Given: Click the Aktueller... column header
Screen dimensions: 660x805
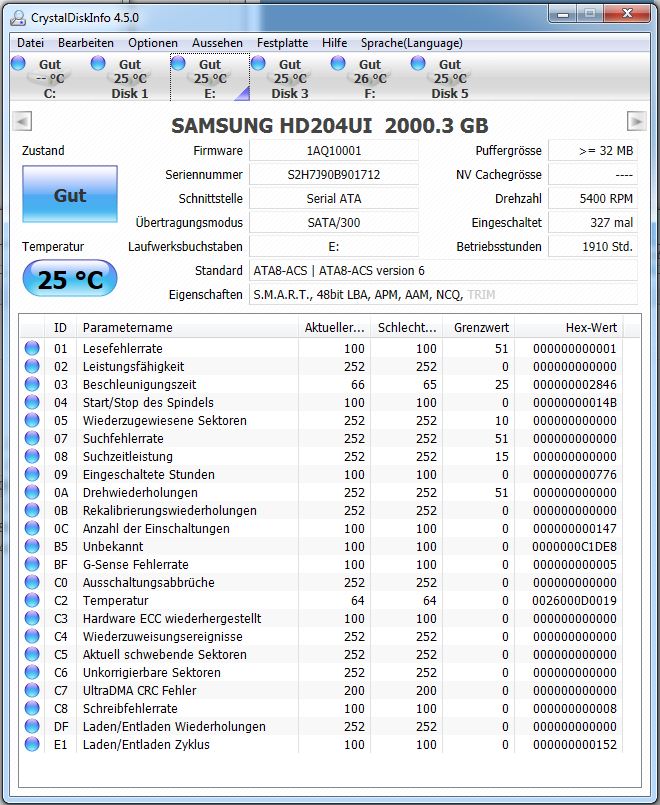Looking at the screenshot, I should coord(335,328).
